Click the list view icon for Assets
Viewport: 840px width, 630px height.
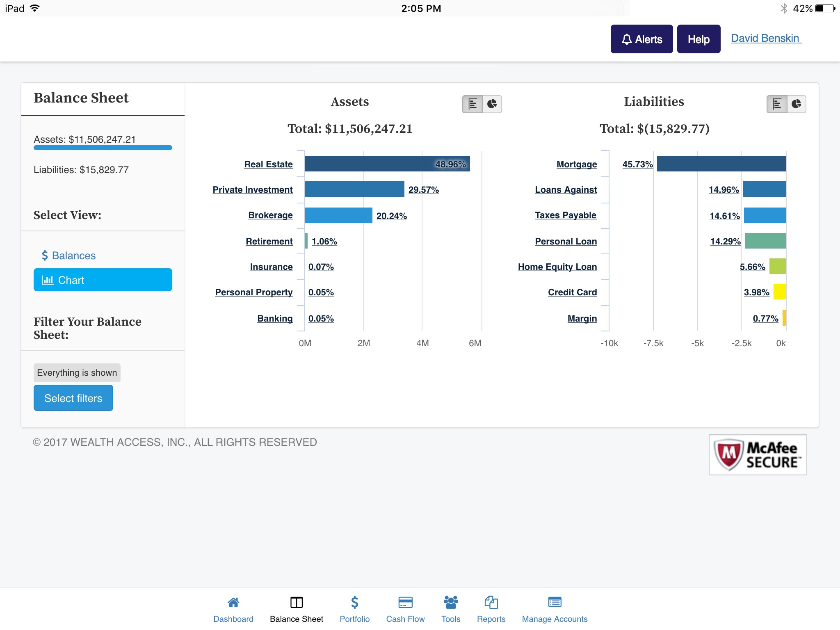[x=473, y=103]
